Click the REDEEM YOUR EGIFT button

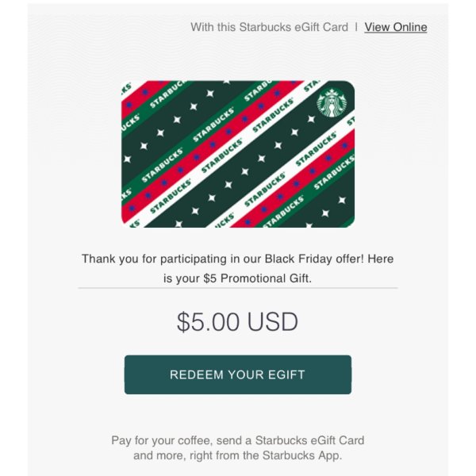pyautogui.click(x=238, y=374)
